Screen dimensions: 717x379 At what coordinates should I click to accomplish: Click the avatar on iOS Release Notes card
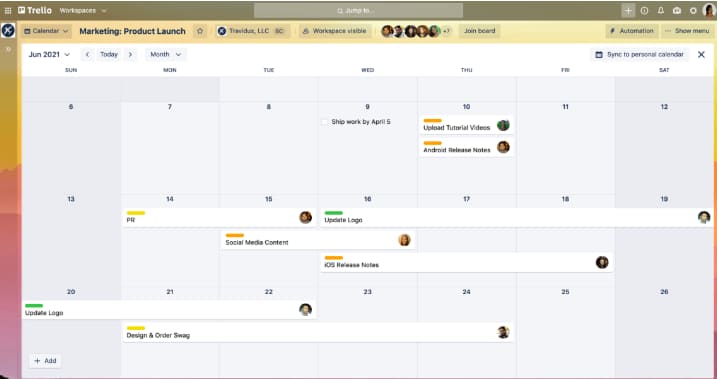point(602,262)
